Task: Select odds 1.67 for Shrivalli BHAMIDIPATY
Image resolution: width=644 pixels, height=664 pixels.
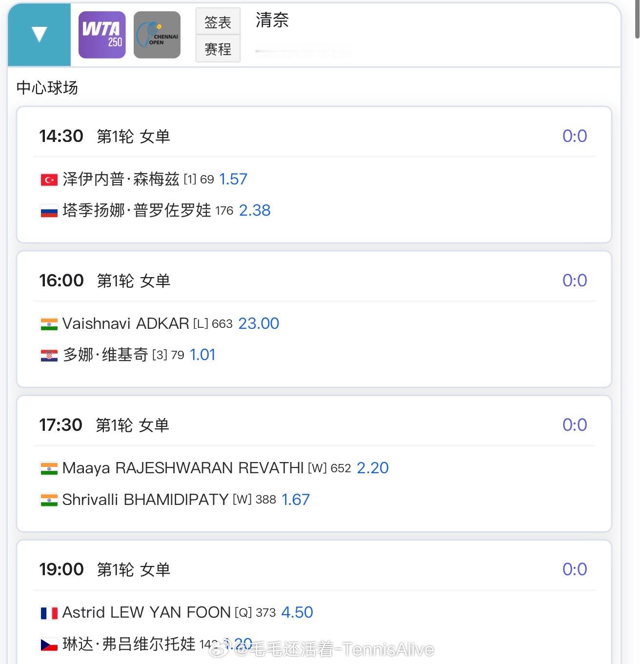Action: (296, 500)
